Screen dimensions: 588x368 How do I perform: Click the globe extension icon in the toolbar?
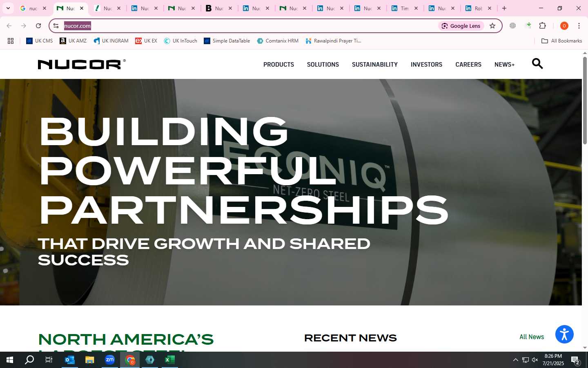pos(512,26)
